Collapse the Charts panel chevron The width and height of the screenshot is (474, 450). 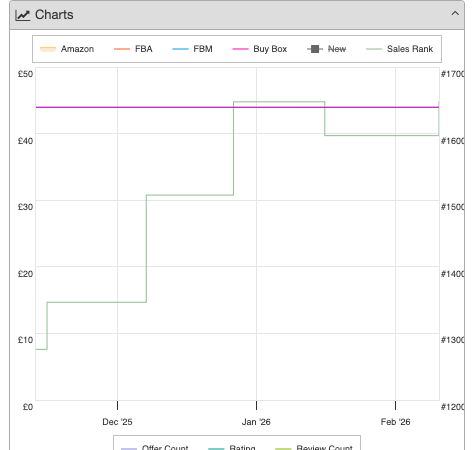pos(455,14)
